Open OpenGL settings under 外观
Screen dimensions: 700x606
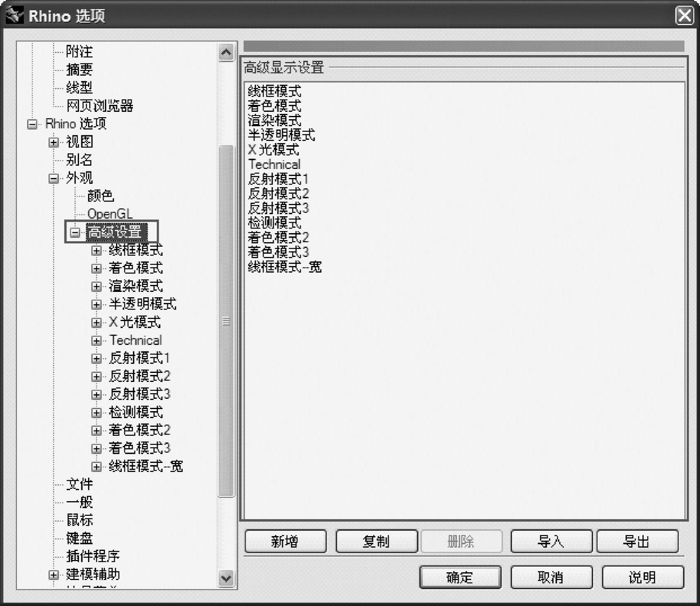[110, 214]
